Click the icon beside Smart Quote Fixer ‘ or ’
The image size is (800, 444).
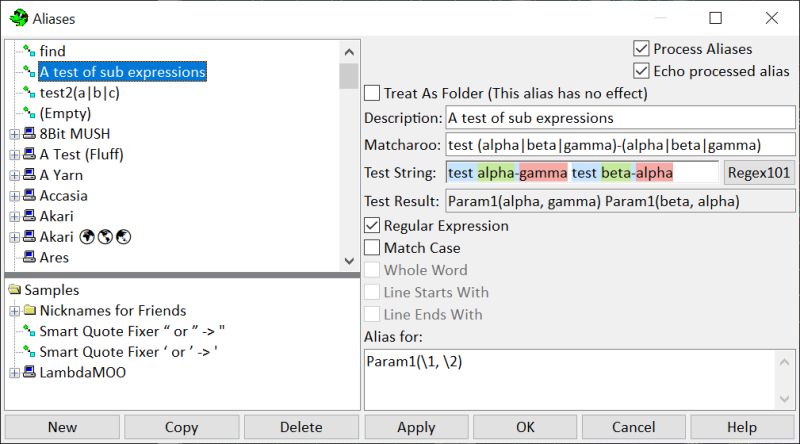tap(29, 351)
